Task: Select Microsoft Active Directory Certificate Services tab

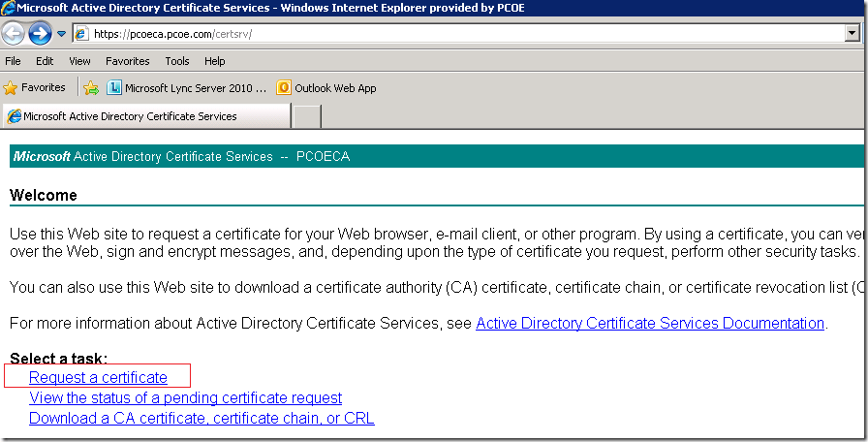Action: [x=146, y=116]
